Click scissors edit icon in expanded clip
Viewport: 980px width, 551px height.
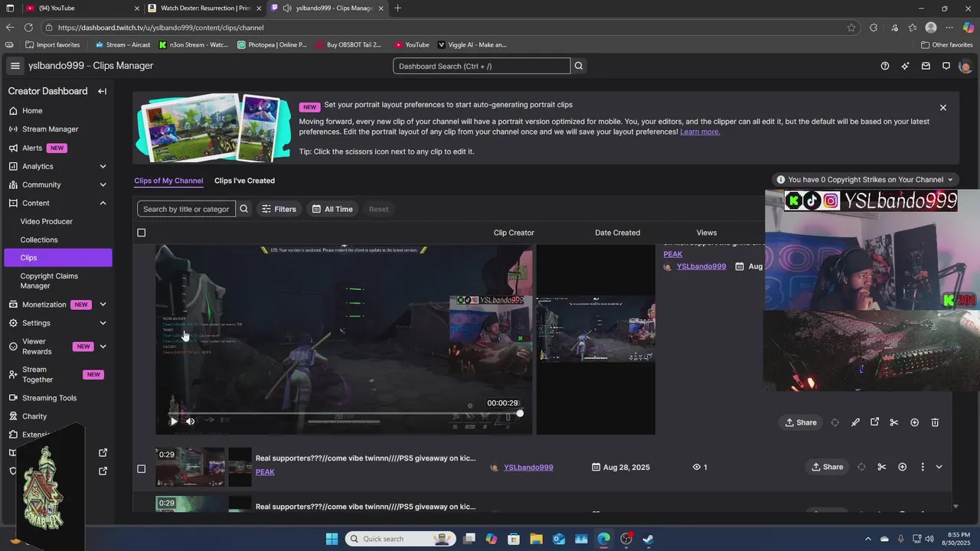(x=893, y=422)
